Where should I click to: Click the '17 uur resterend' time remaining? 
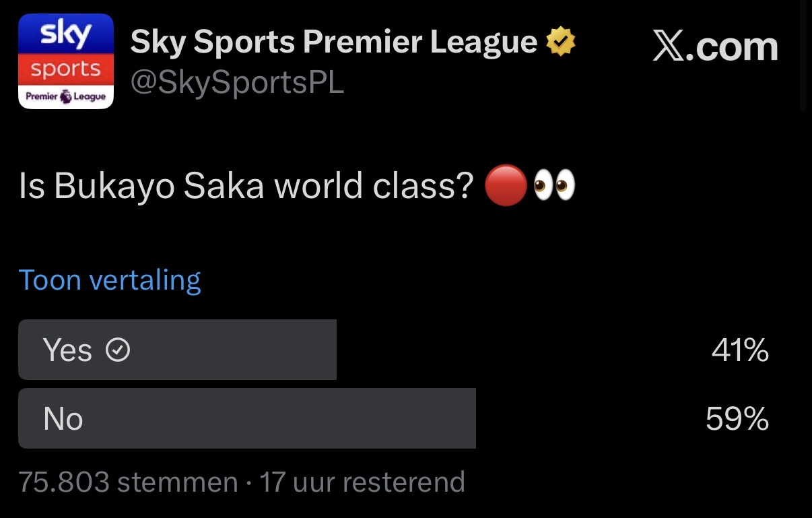[362, 482]
